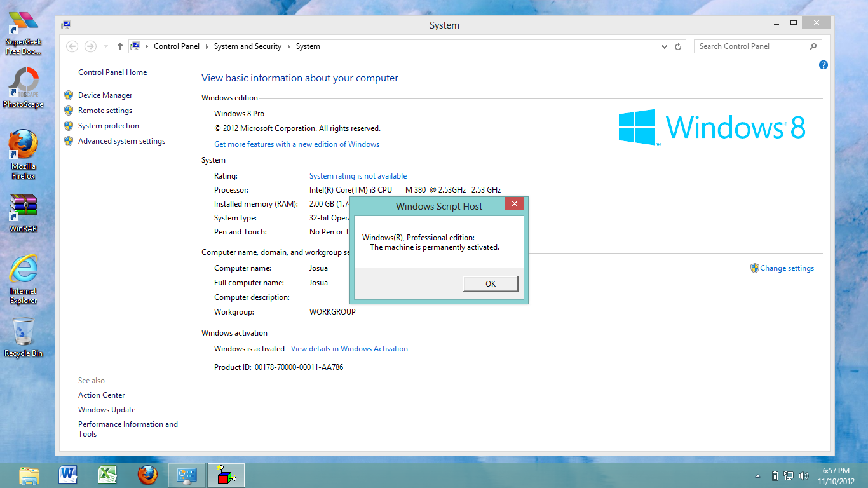
Task: Go to Control Panel Home
Action: tap(112, 72)
